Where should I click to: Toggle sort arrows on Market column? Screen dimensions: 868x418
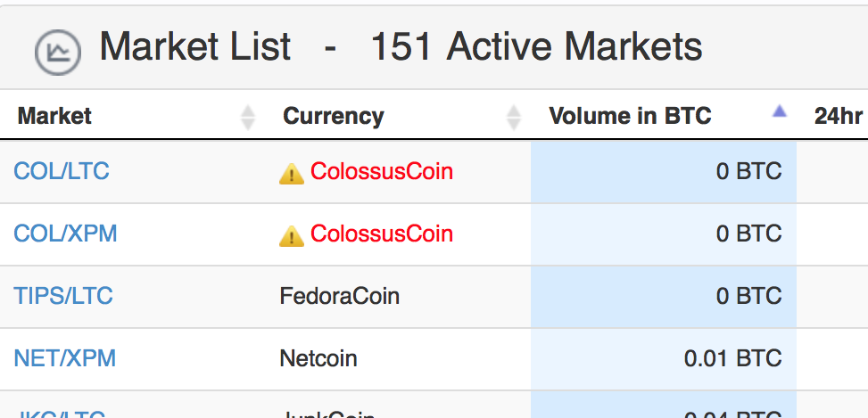pos(248,118)
